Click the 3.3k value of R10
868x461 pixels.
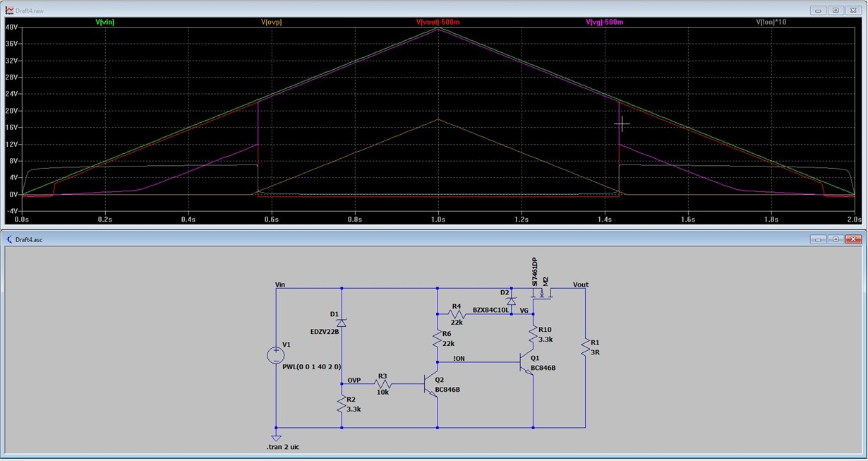click(x=545, y=340)
